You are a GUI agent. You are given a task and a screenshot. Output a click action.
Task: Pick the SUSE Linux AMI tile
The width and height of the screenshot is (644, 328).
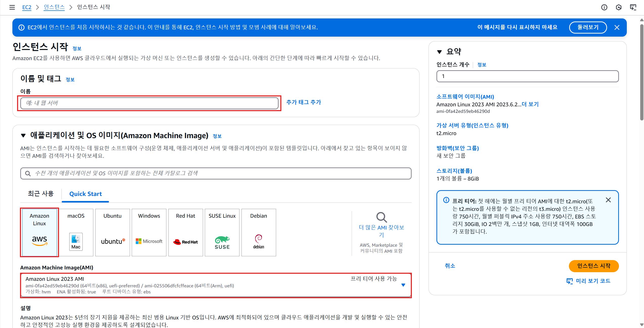pyautogui.click(x=222, y=232)
